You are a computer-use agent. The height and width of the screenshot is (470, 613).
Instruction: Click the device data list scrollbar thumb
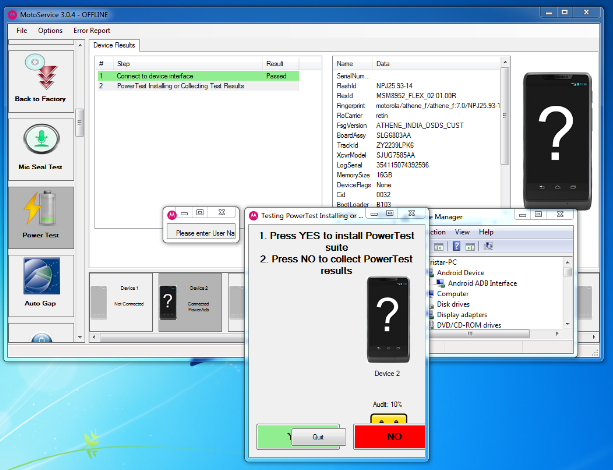pyautogui.click(x=505, y=116)
